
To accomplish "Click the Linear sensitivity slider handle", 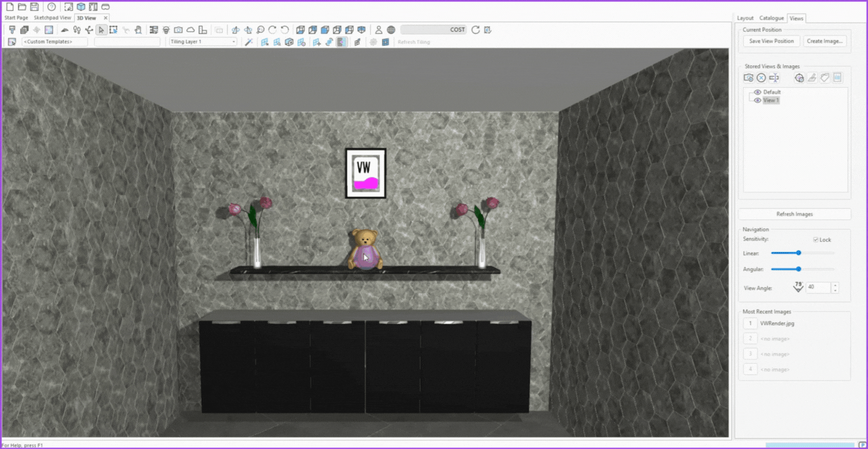I will coord(798,253).
